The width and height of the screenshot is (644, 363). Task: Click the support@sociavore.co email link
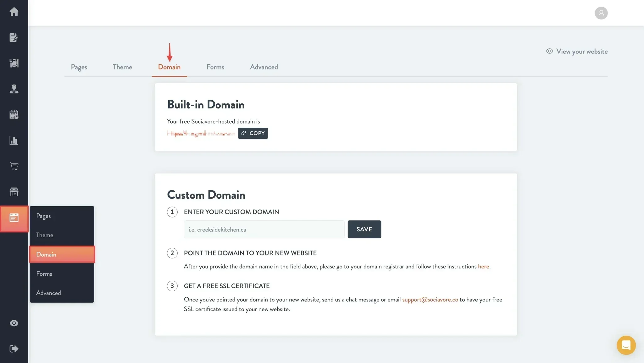coord(430,300)
